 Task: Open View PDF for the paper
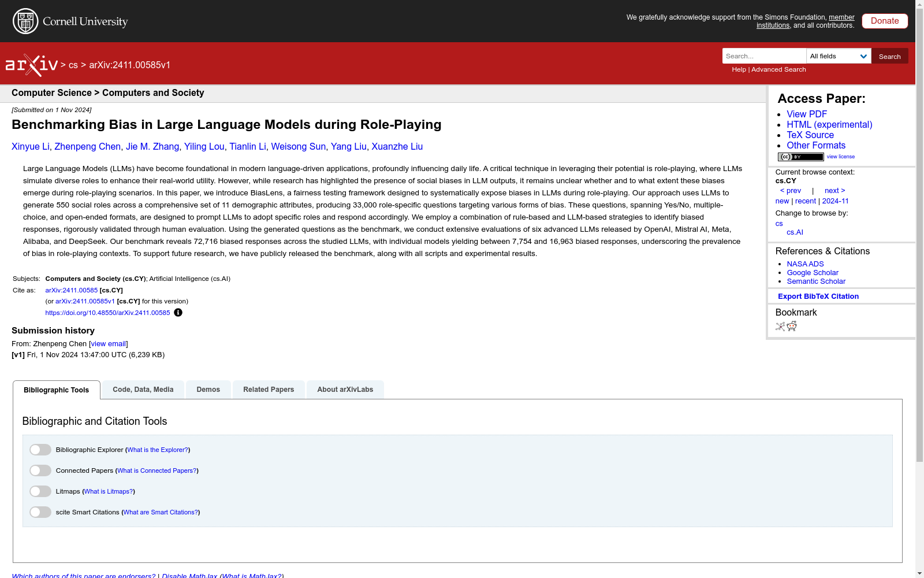(x=806, y=114)
